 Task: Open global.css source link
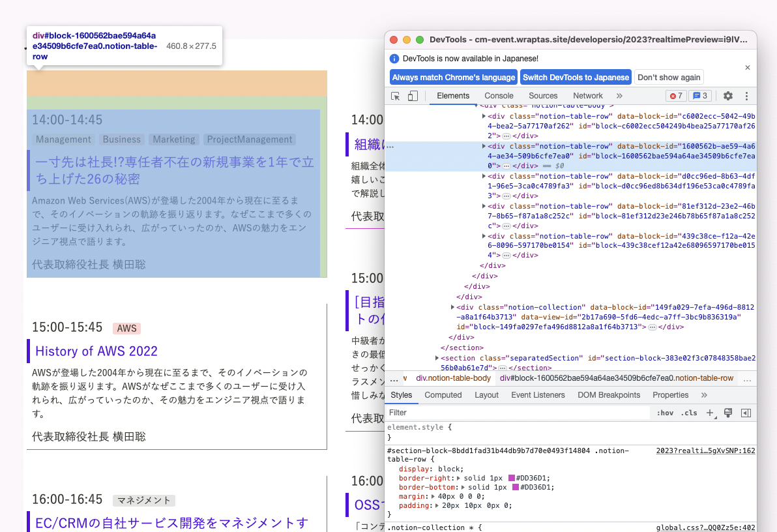[705, 527]
